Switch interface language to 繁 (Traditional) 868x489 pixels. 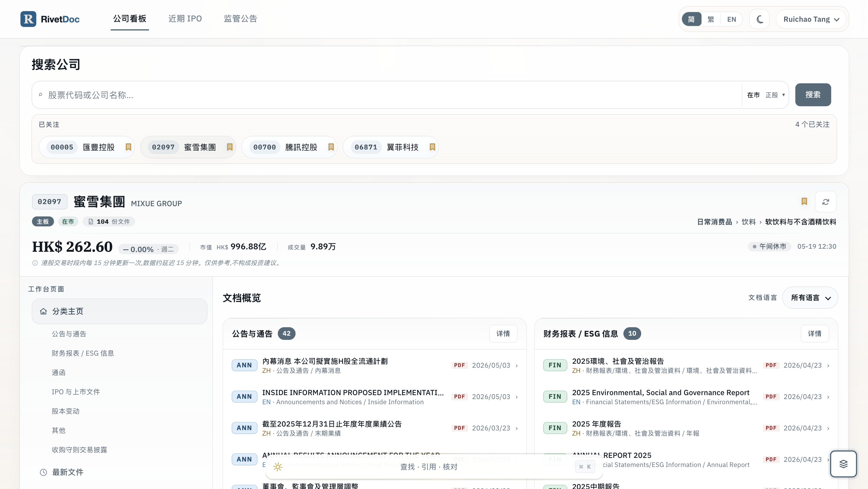pyautogui.click(x=711, y=19)
